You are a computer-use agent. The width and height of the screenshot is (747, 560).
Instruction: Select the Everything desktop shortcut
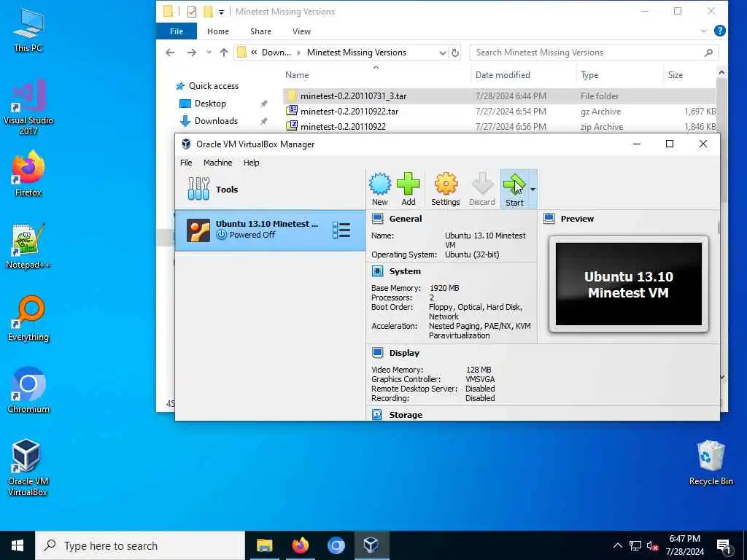pos(28,319)
